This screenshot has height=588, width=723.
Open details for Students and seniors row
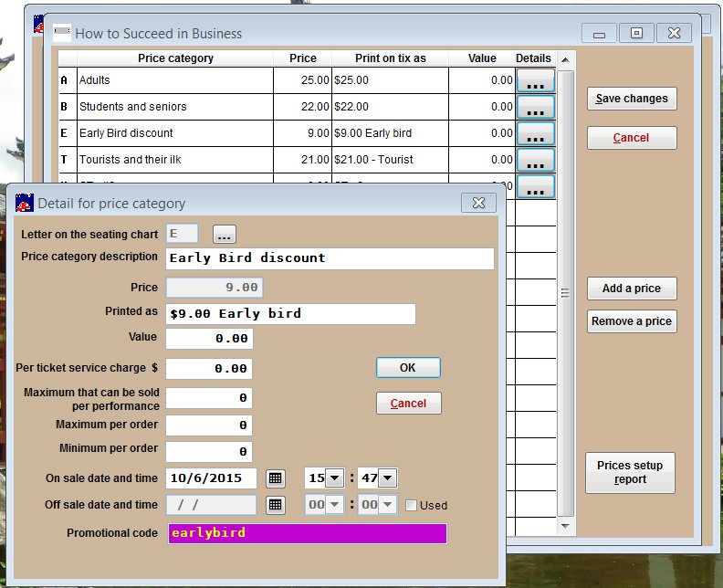[535, 107]
